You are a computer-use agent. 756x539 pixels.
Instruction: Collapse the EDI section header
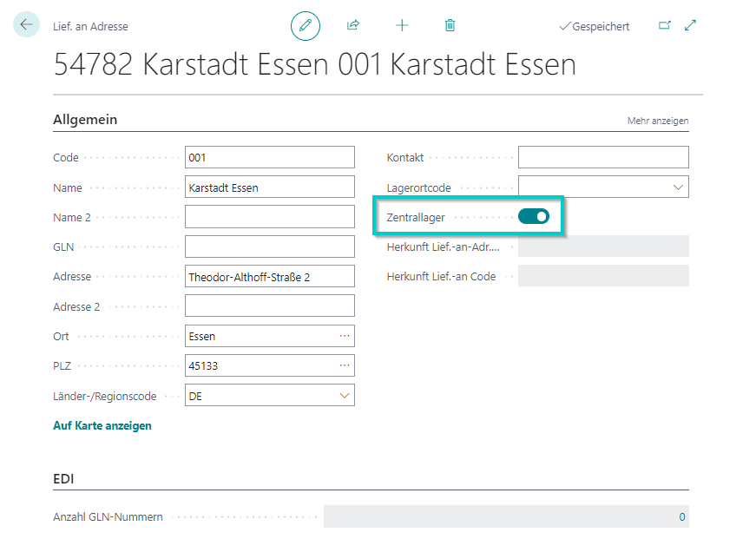tap(64, 478)
